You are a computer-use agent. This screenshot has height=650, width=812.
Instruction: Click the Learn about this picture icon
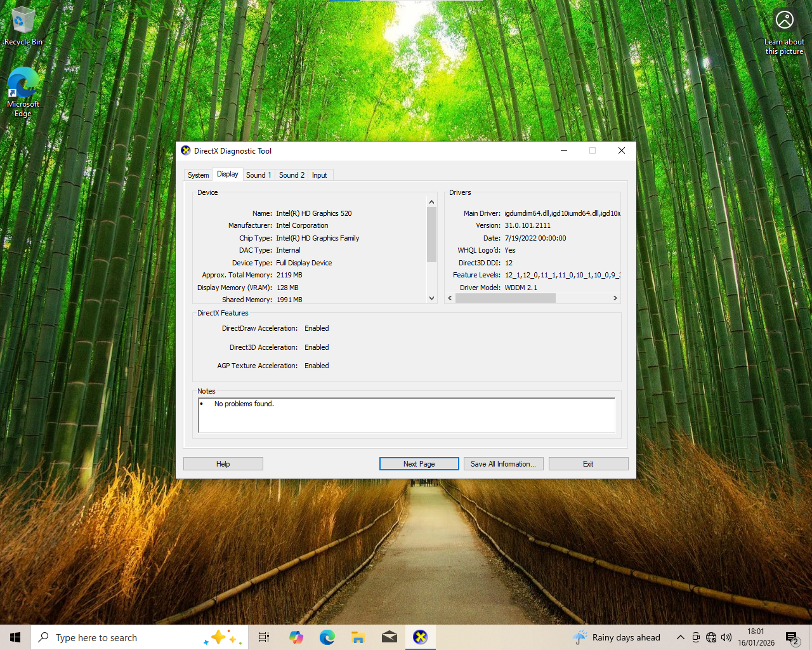(784, 19)
